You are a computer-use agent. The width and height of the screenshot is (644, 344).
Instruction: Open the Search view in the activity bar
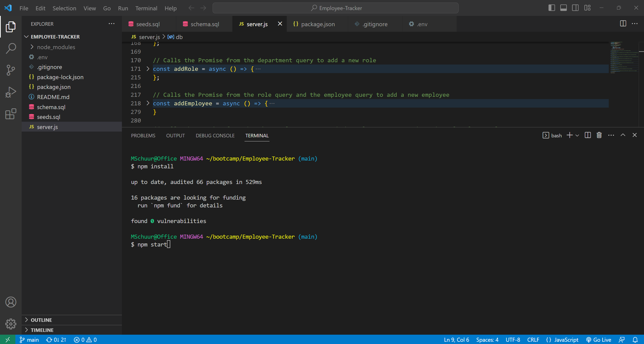coord(10,48)
